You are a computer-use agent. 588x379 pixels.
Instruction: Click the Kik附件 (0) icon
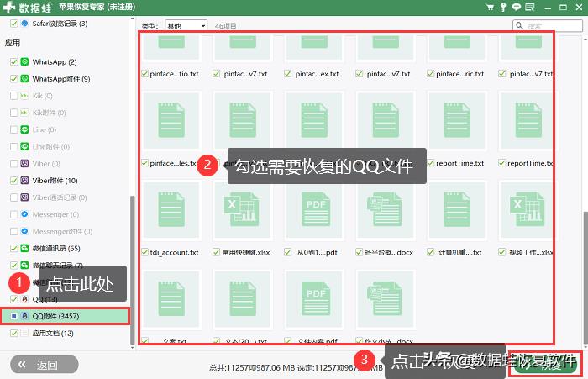click(24, 113)
